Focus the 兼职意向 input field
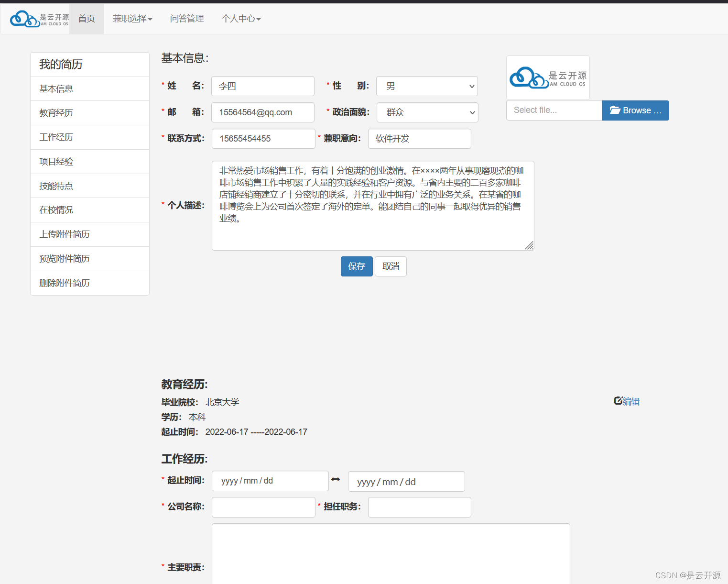The height and width of the screenshot is (584, 728). [420, 139]
